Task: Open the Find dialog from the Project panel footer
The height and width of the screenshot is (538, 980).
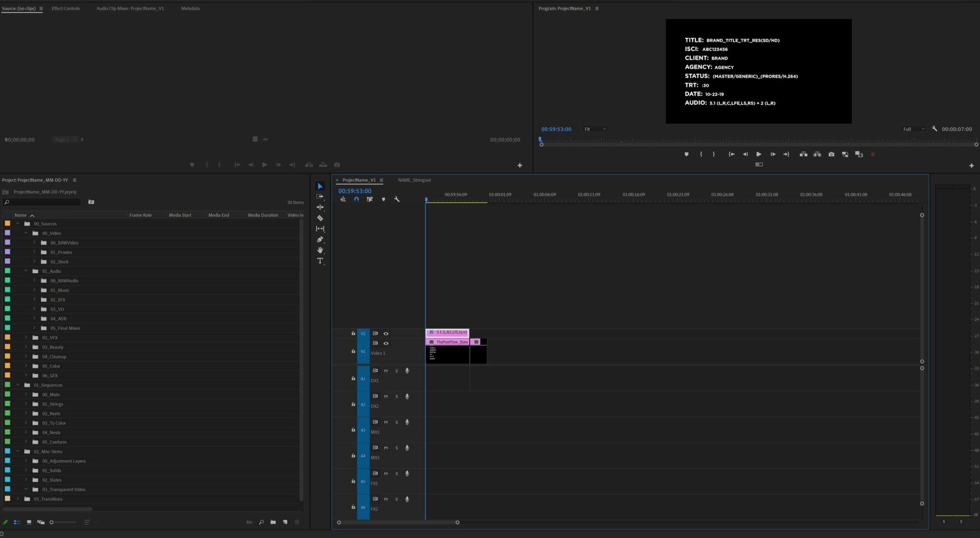Action: coord(261,522)
